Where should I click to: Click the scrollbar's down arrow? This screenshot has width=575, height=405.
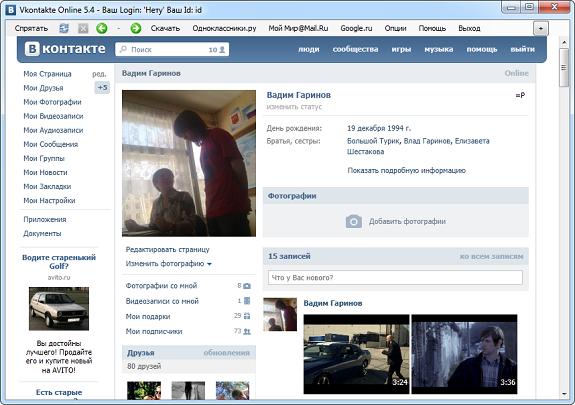[564, 394]
